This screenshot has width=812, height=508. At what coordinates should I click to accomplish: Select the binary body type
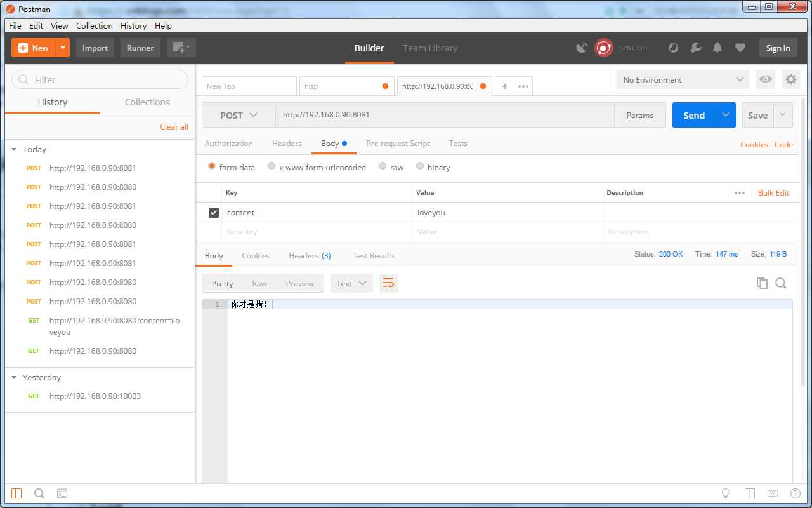point(420,166)
